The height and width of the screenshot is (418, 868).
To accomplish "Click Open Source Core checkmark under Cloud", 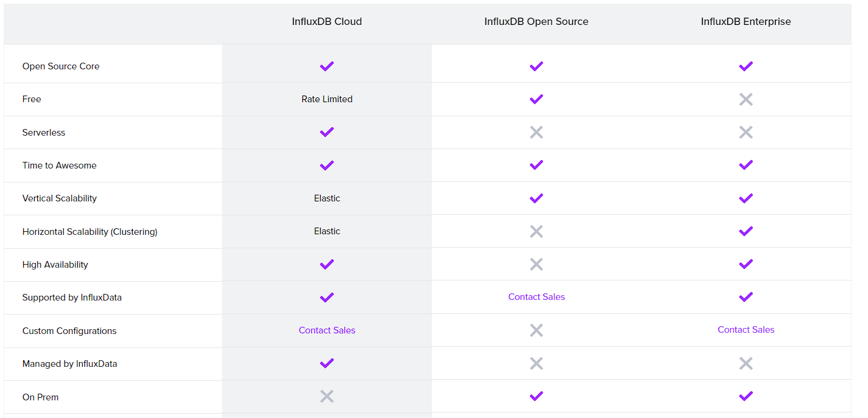I will (x=327, y=66).
